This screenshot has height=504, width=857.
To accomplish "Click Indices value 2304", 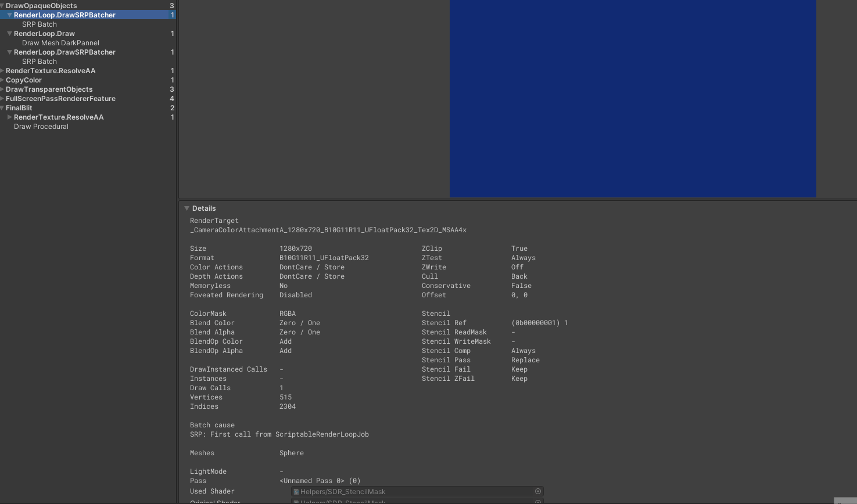I will [x=288, y=406].
